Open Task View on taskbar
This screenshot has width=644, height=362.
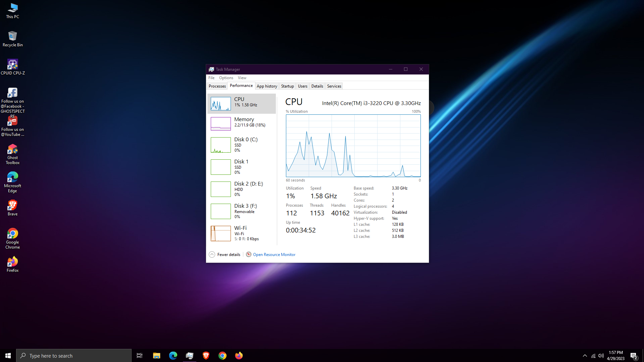tap(140, 355)
